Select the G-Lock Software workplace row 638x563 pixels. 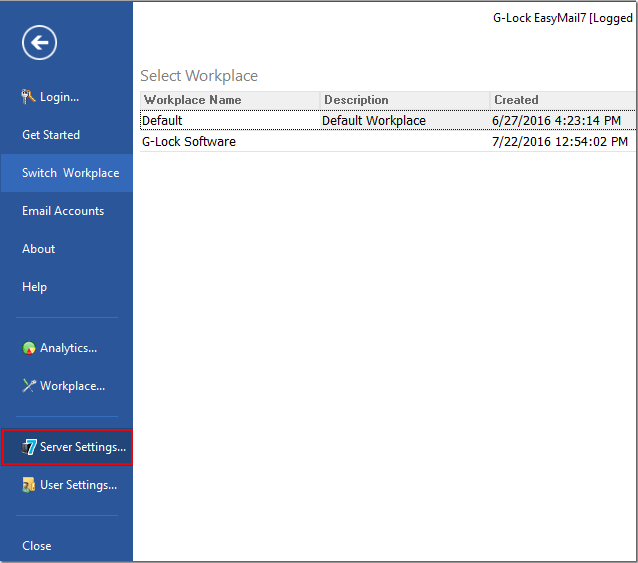pos(387,142)
